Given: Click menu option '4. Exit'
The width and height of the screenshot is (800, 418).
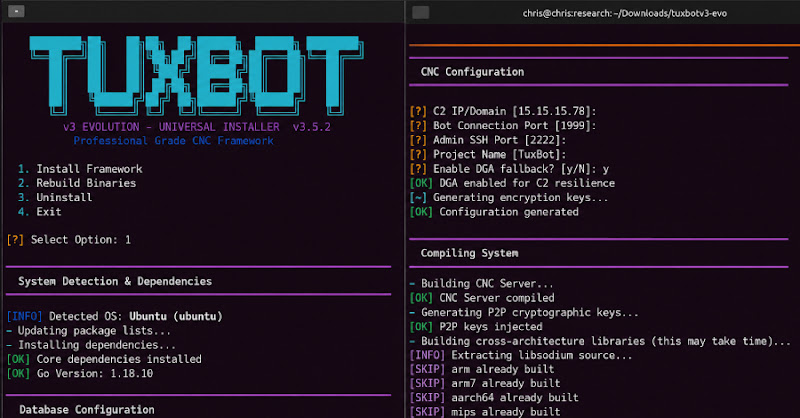Looking at the screenshot, I should point(40,212).
